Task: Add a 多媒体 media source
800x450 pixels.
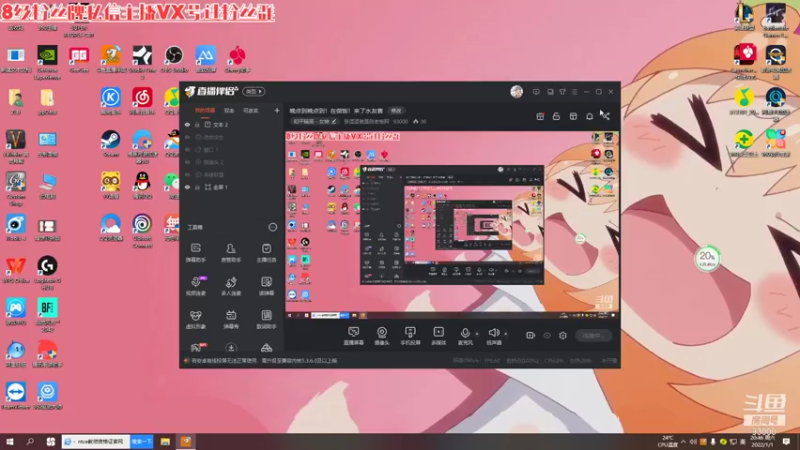Action: click(x=439, y=336)
